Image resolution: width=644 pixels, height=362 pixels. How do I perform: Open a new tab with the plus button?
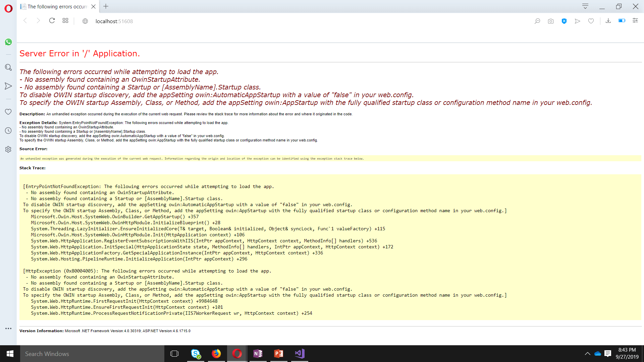point(106,6)
